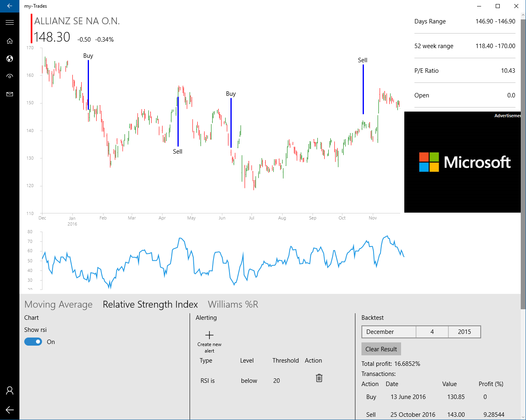Switch to the Moving Average tab
Screen dimensions: 526x420
pos(59,304)
